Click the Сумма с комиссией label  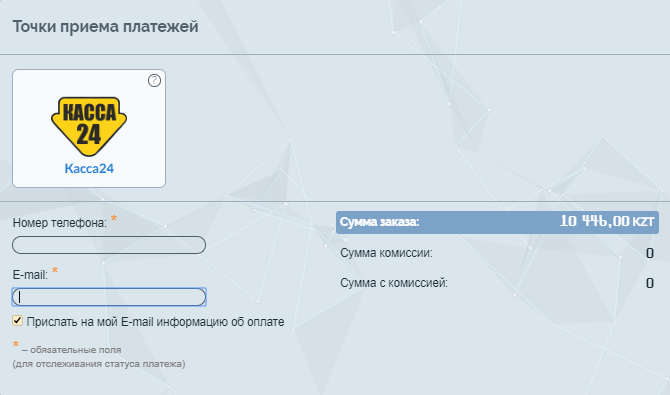[394, 283]
